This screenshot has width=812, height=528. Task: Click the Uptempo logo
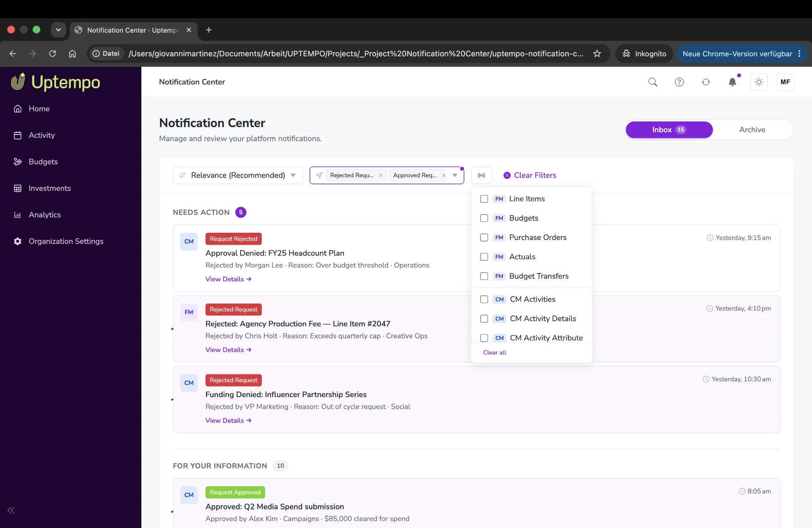pos(56,82)
